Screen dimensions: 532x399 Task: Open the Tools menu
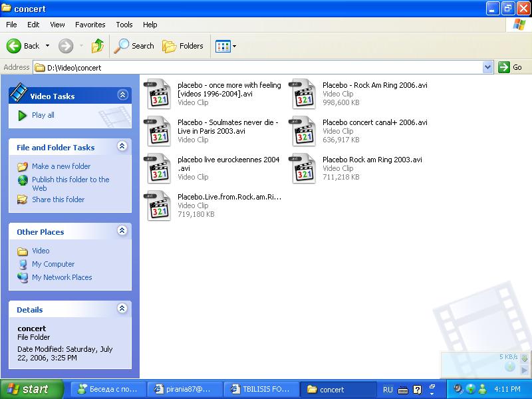coord(124,25)
